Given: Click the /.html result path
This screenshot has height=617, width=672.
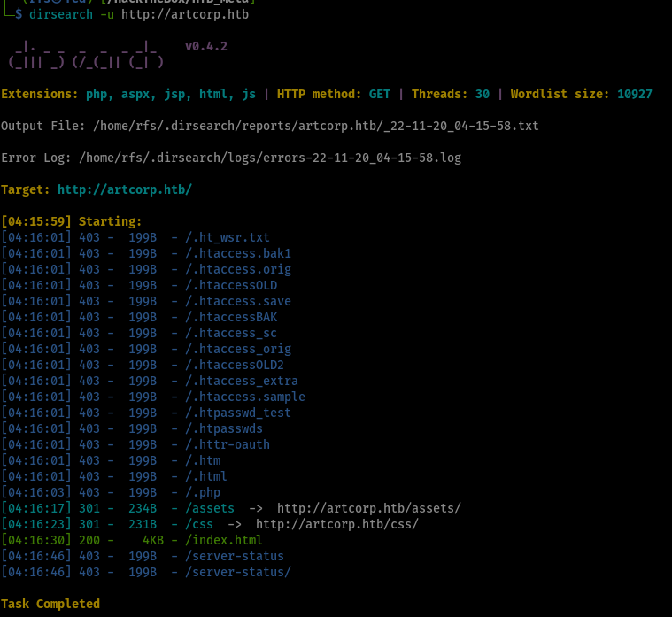Looking at the screenshot, I should click(206, 476).
